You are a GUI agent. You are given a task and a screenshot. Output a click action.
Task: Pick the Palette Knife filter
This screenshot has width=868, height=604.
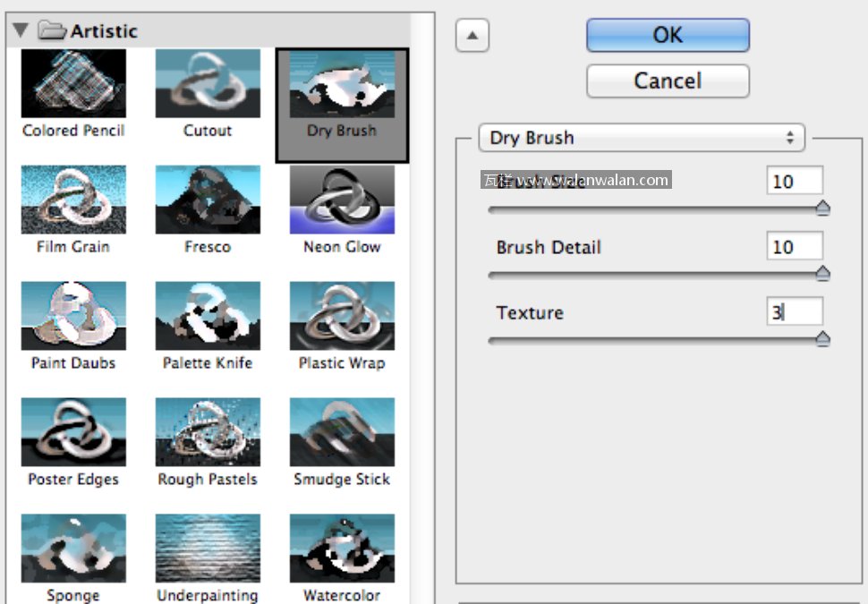tap(208, 316)
